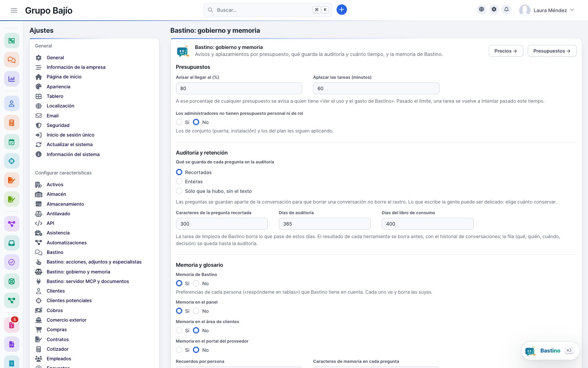Viewport: 588px width, 368px height.
Task: Click the blue plus quick-create button
Action: click(x=341, y=10)
